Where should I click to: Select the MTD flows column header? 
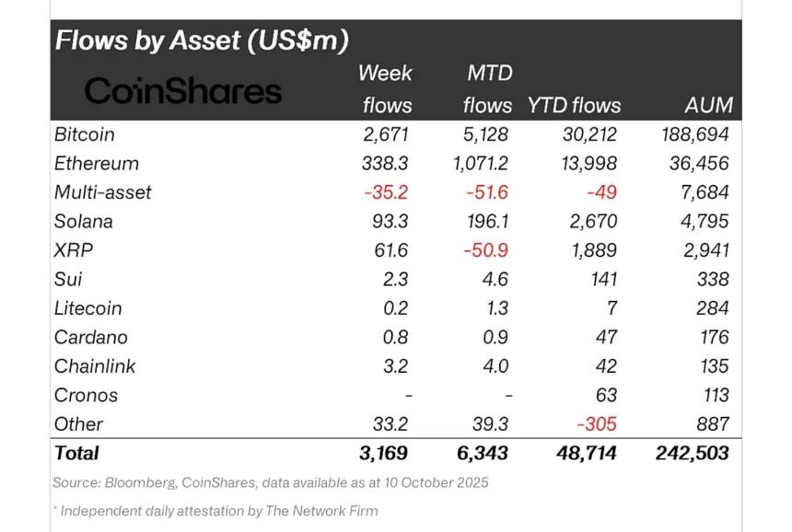point(487,88)
